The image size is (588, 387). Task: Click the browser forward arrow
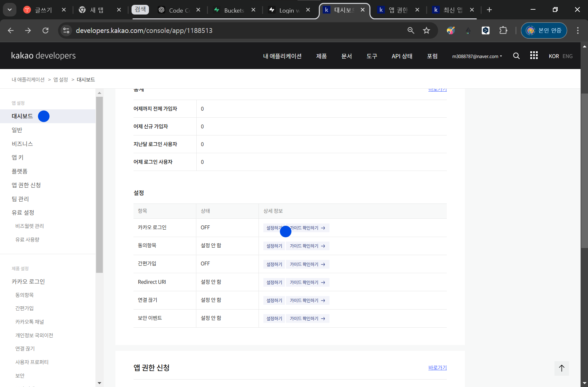(x=28, y=30)
